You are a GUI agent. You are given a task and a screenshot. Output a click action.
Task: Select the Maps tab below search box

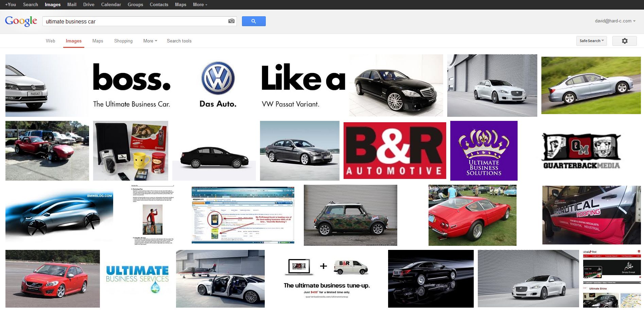pyautogui.click(x=98, y=41)
